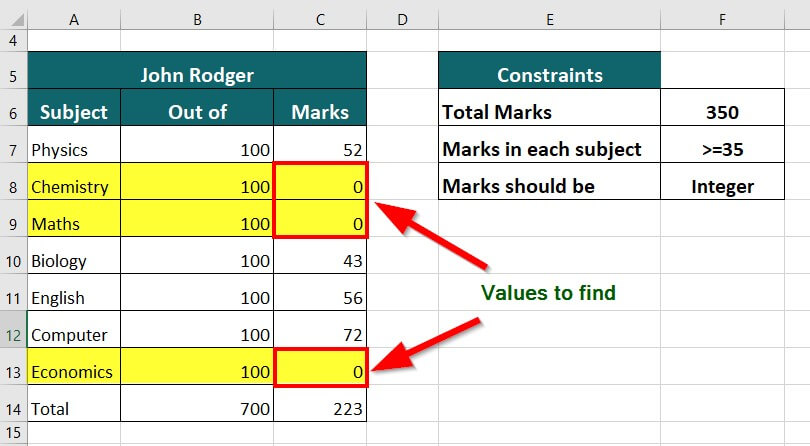Select row 15 header
The width and height of the screenshot is (810, 446).
click(x=13, y=433)
